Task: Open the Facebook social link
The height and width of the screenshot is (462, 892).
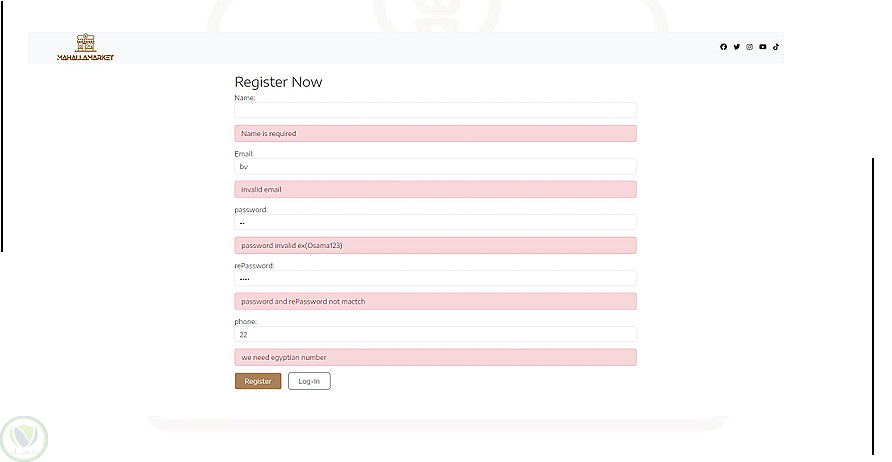Action: pos(724,47)
